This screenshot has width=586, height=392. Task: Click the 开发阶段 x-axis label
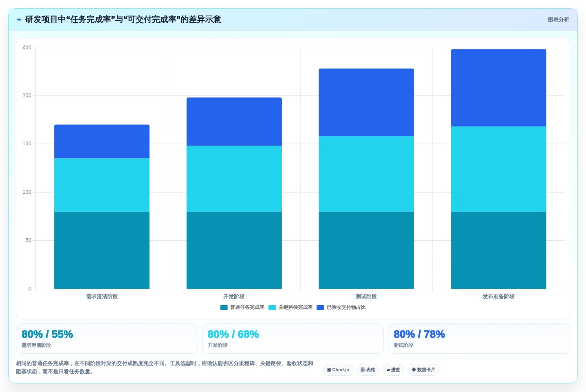coord(234,297)
